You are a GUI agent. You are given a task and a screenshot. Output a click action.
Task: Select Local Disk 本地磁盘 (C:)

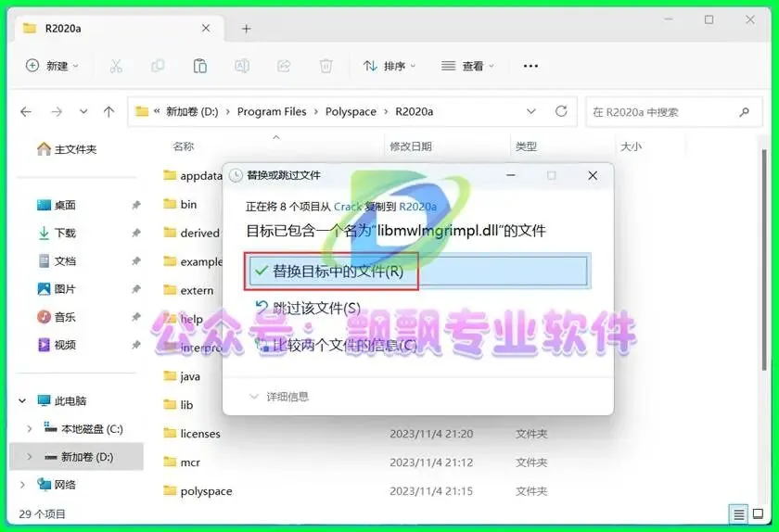pos(83,428)
